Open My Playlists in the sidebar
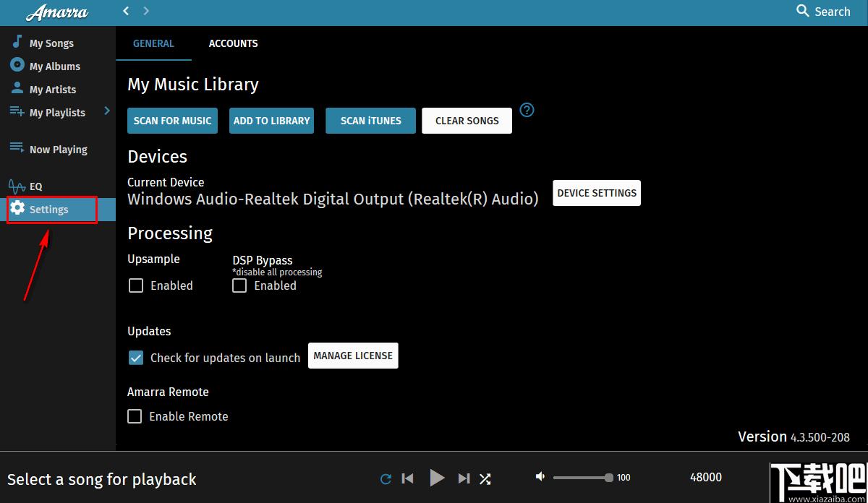 (x=57, y=113)
